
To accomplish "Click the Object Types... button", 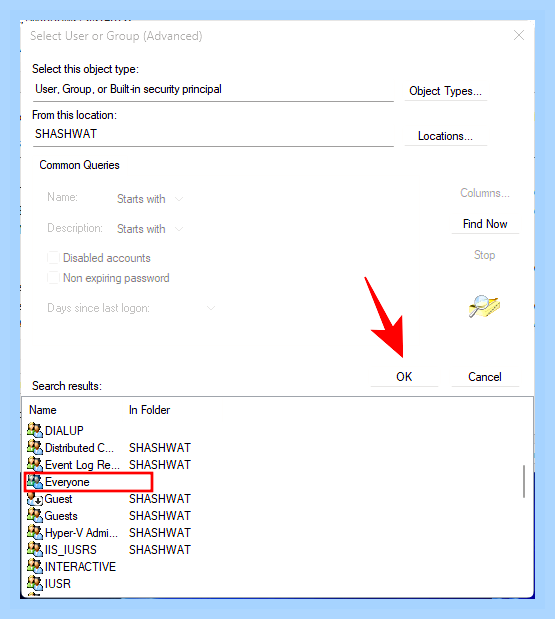I will click(445, 91).
